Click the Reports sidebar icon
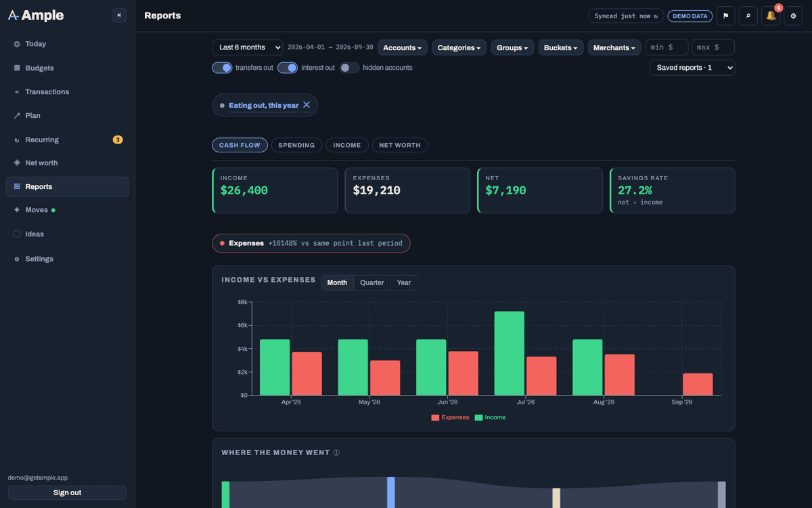 (x=17, y=187)
